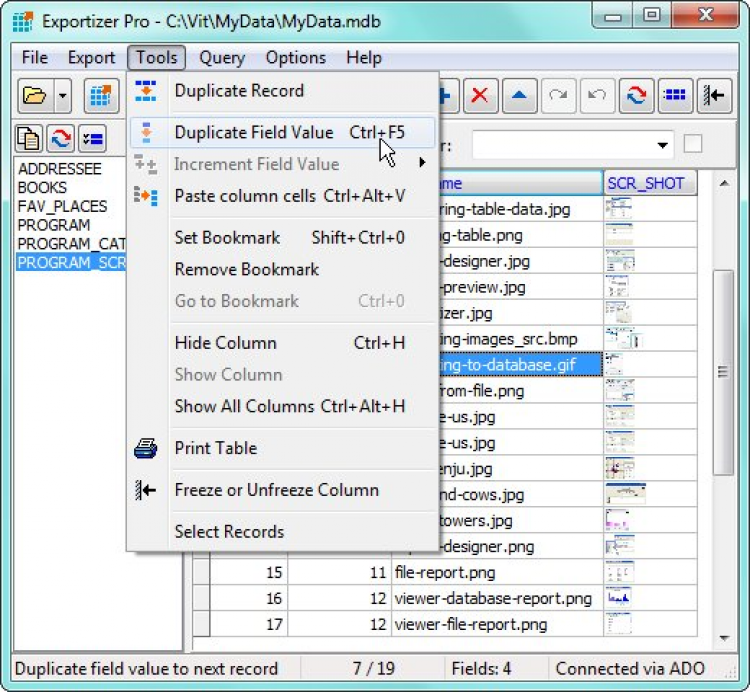750x692 pixels.
Task: Click the scrollbar up arrow
Action: 724,184
